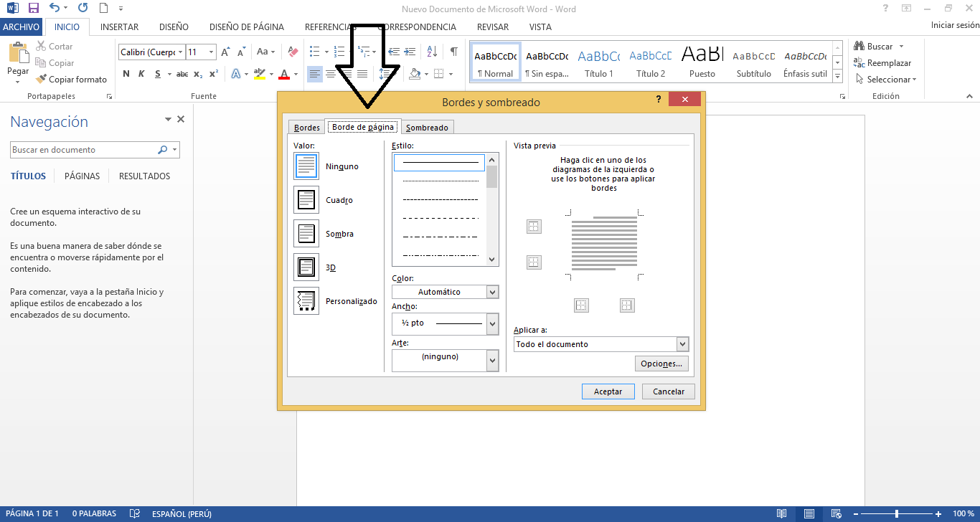Open ARCHIVO menu
The image size is (980, 522).
pos(22,27)
